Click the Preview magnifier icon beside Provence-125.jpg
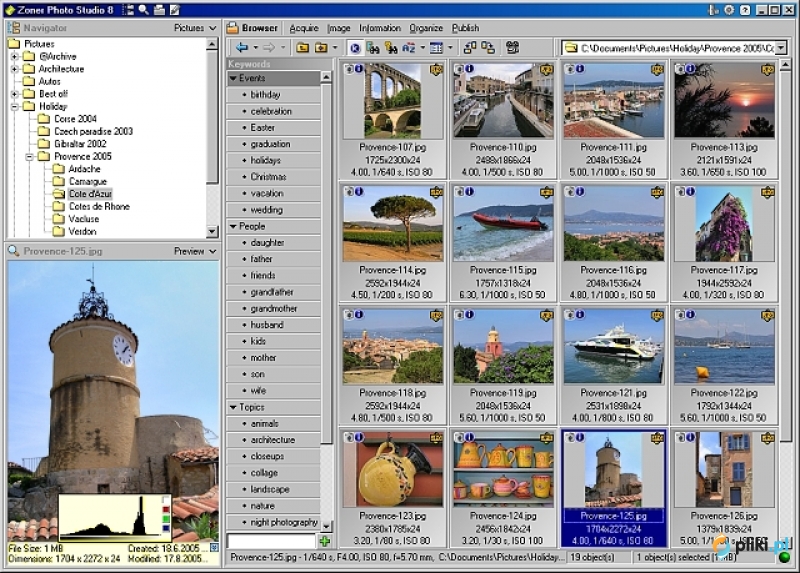Screen dimensions: 800x573 pos(14,251)
